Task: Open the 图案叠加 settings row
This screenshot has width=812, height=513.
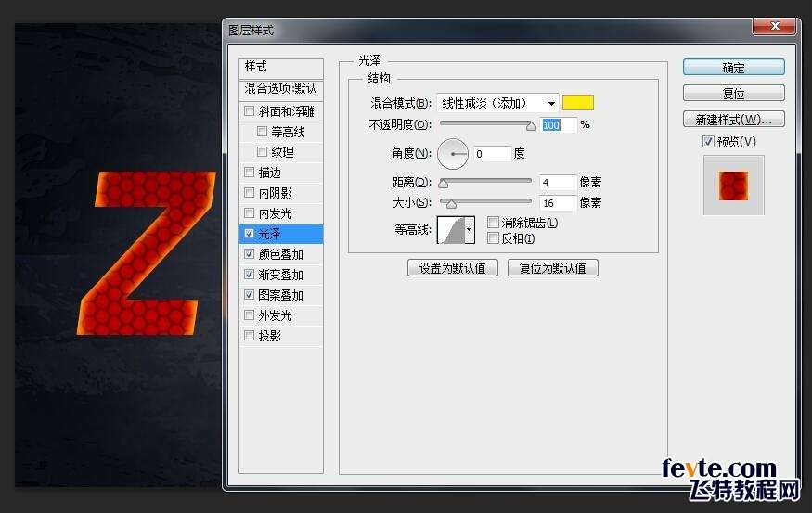Action: click(x=281, y=295)
